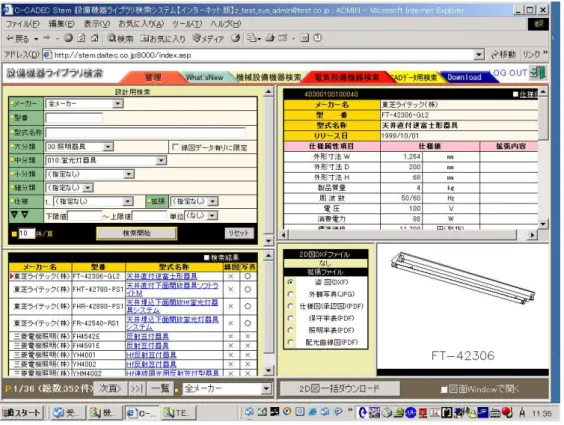
Task: Click the browser Refresh icon
Action: (82, 38)
